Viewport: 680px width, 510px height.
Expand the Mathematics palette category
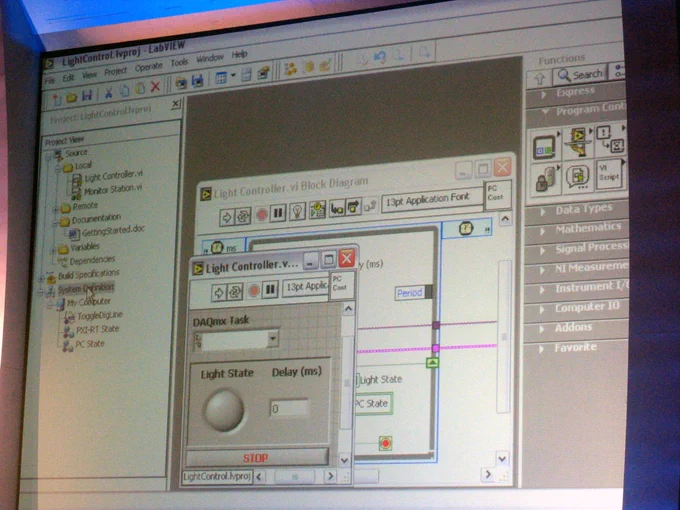coord(543,231)
